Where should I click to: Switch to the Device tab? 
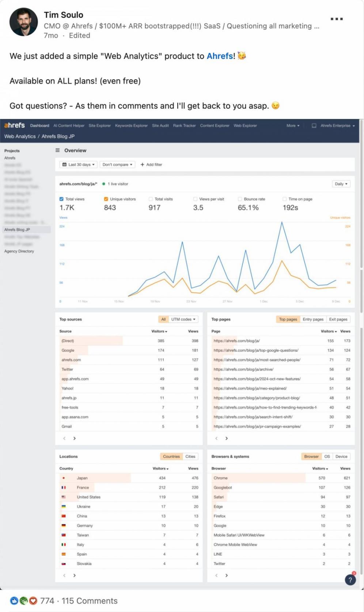[341, 457]
